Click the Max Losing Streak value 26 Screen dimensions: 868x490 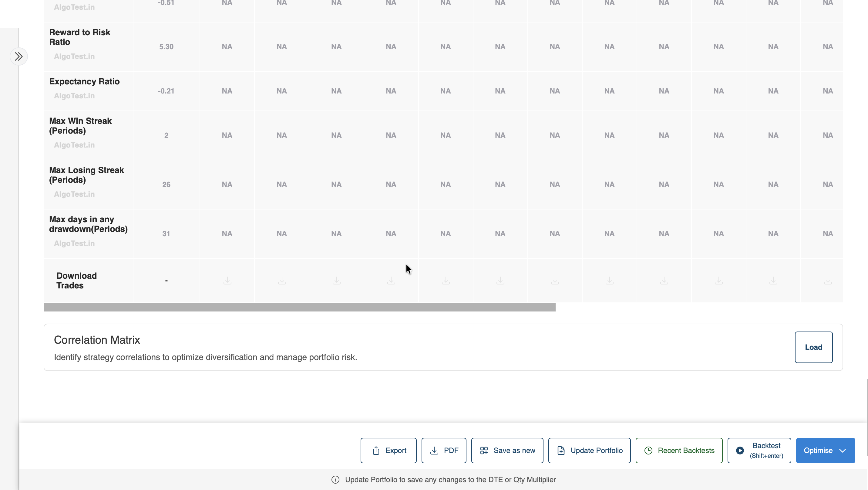[x=166, y=185]
